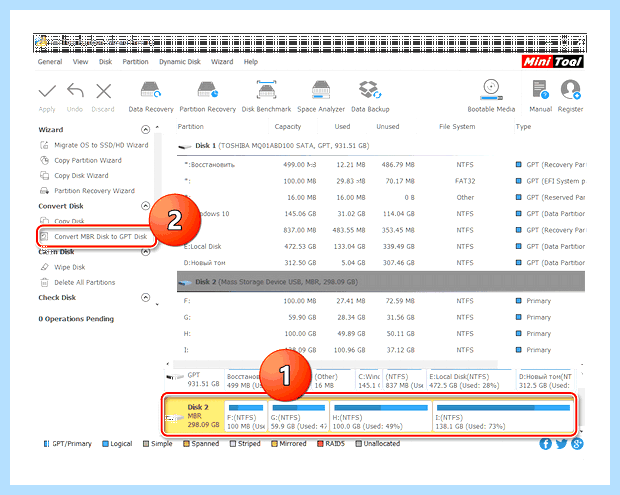Screen dimensions: 620x495
Task: Click the Discard X icon
Action: [x=104, y=91]
